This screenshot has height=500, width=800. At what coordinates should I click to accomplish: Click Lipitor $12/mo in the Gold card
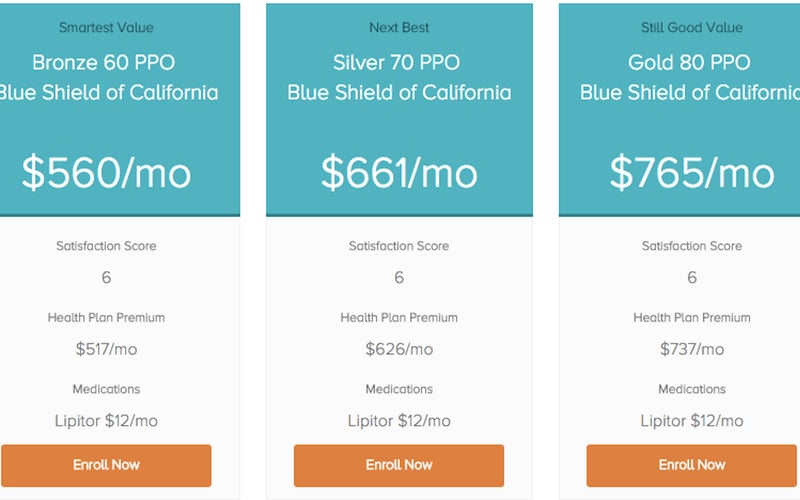692,421
